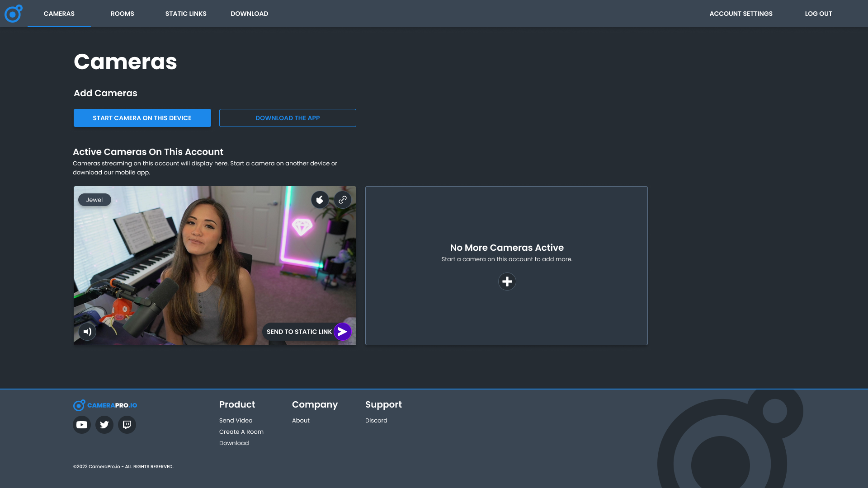Copy the Jewel camera link via chain icon

[343, 200]
